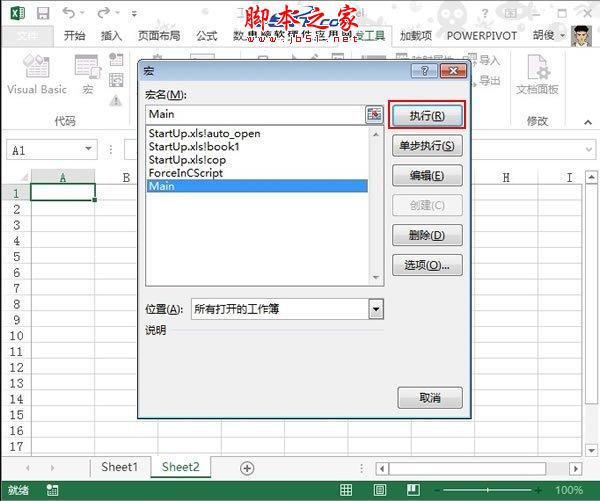Open macro security warning icon
This screenshot has height=501, width=600.
click(116, 101)
